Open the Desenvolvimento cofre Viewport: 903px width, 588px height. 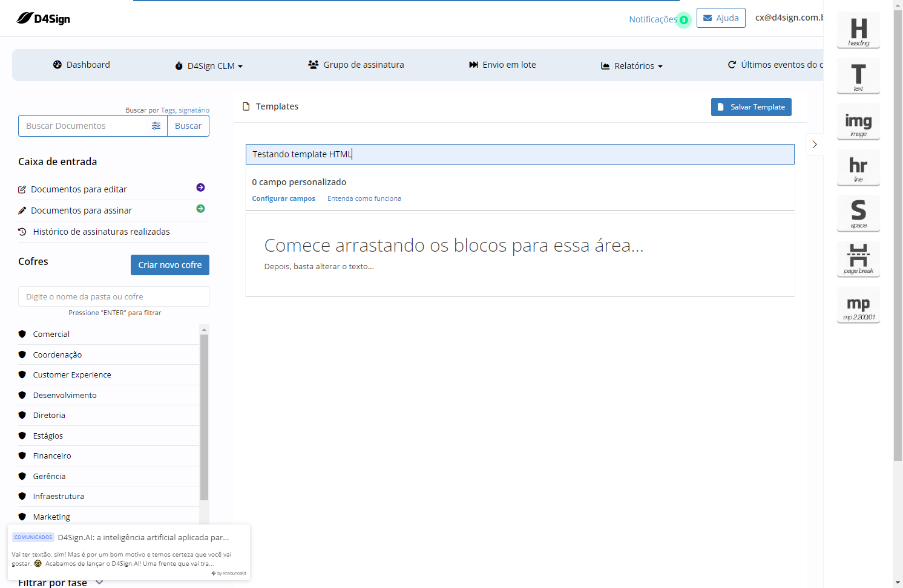(65, 395)
